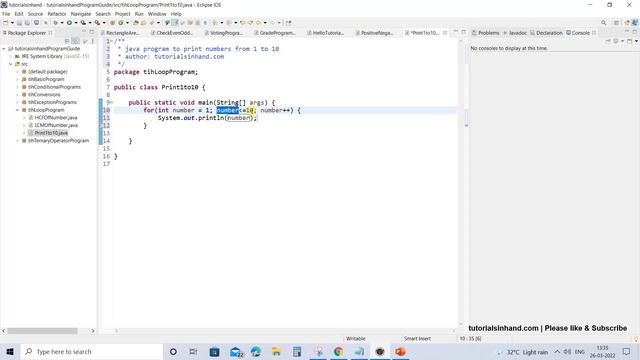Click the Back navigation arrow in toolbar

[258, 23]
